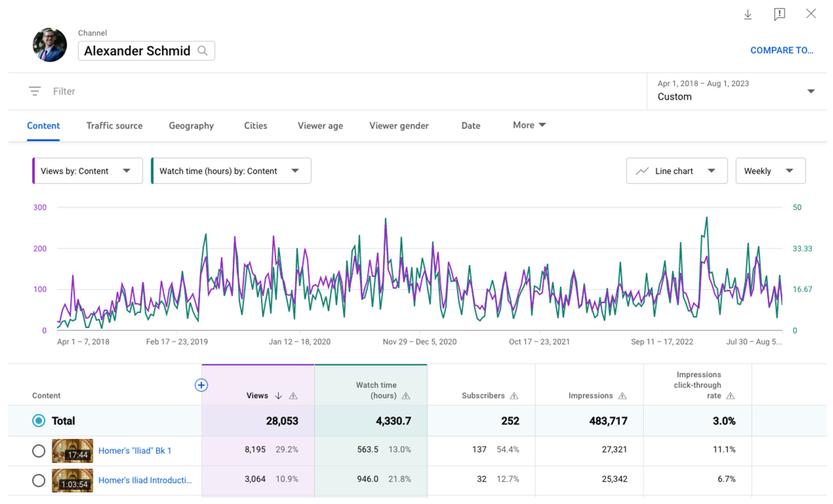
Task: Open the Views by: Content dropdown
Action: pos(88,171)
